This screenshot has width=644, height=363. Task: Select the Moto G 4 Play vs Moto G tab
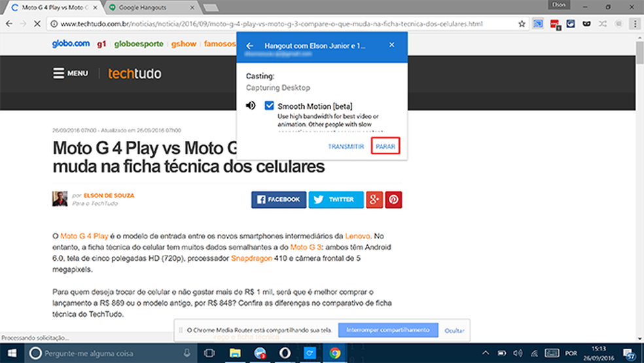pyautogui.click(x=54, y=7)
